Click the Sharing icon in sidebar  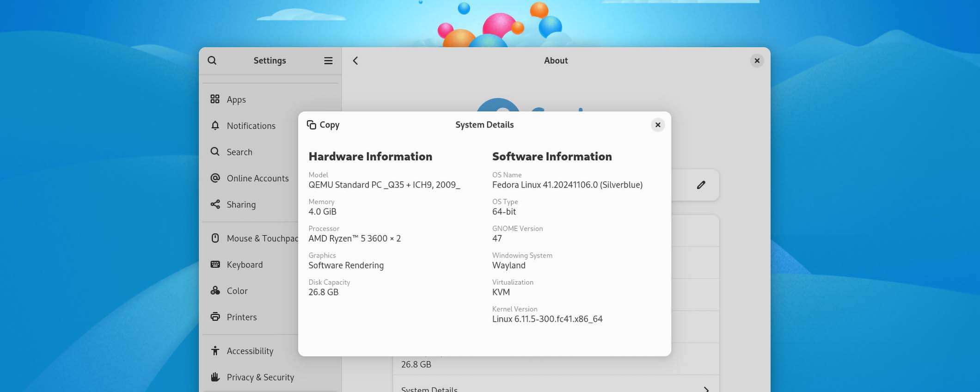[215, 204]
